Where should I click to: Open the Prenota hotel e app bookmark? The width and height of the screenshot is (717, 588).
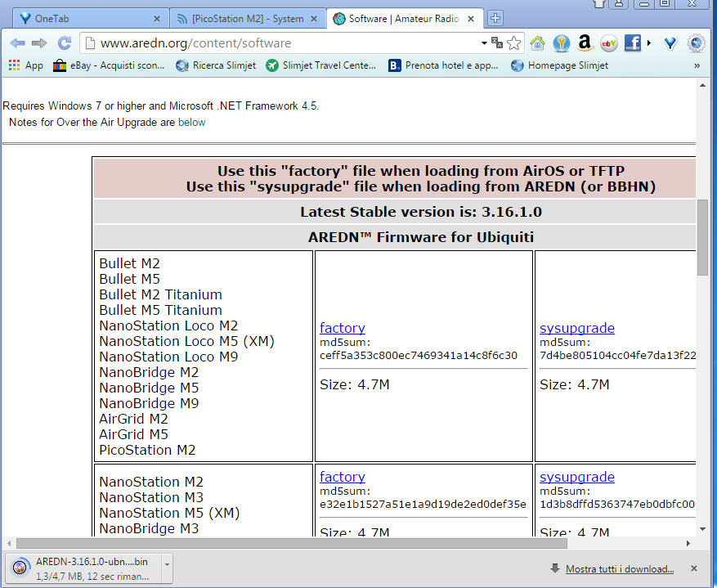pyautogui.click(x=443, y=65)
